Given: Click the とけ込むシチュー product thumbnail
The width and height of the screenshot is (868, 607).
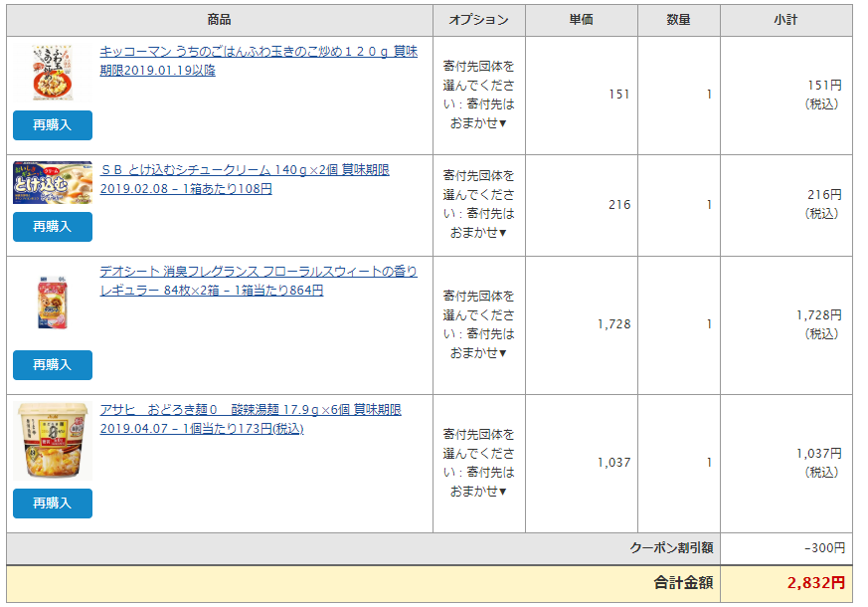Looking at the screenshot, I should click(53, 183).
